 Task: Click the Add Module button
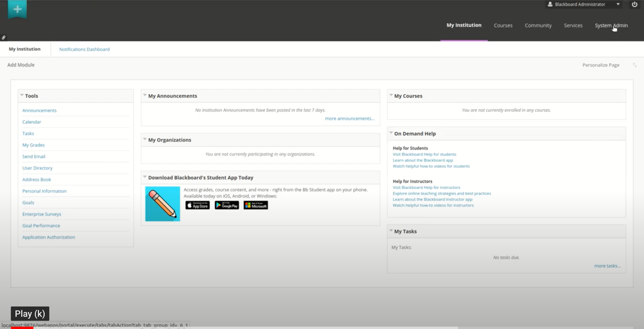point(21,65)
